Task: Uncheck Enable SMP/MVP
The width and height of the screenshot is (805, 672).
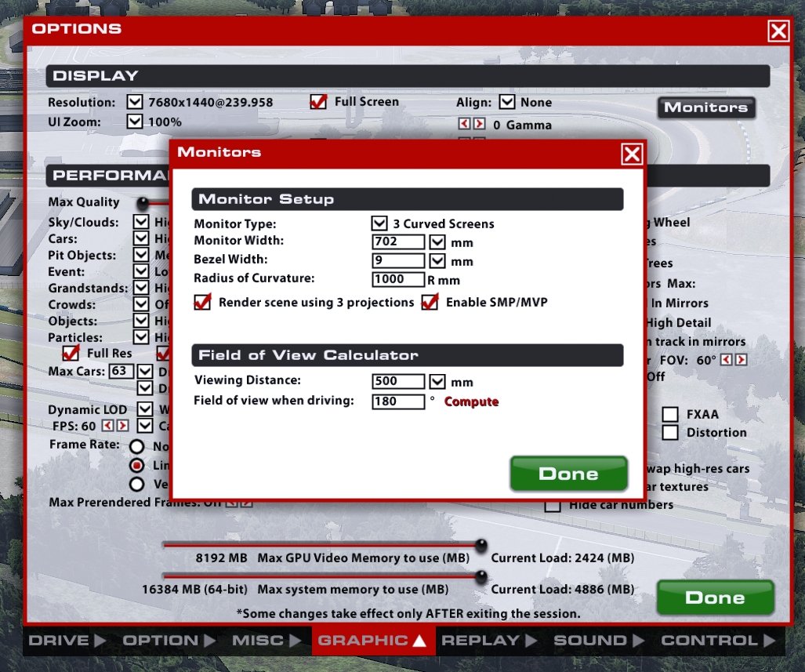Action: coord(430,303)
